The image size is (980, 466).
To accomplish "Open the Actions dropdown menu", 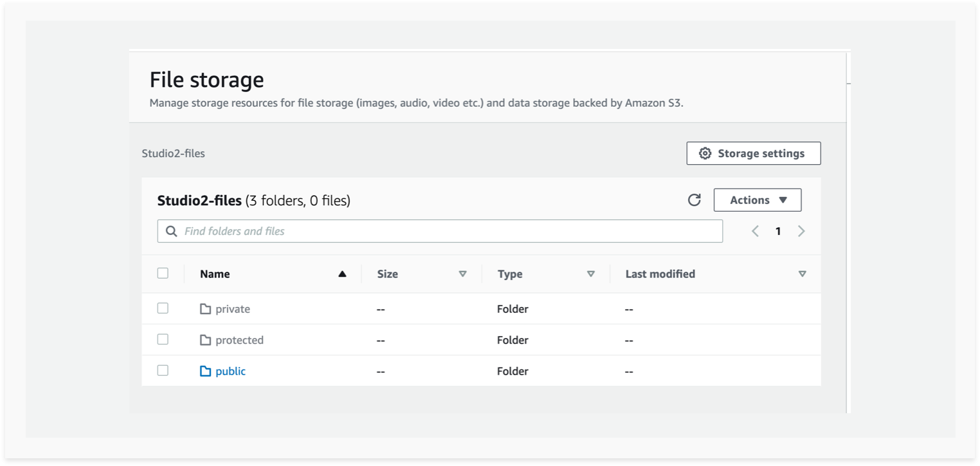I will (758, 200).
